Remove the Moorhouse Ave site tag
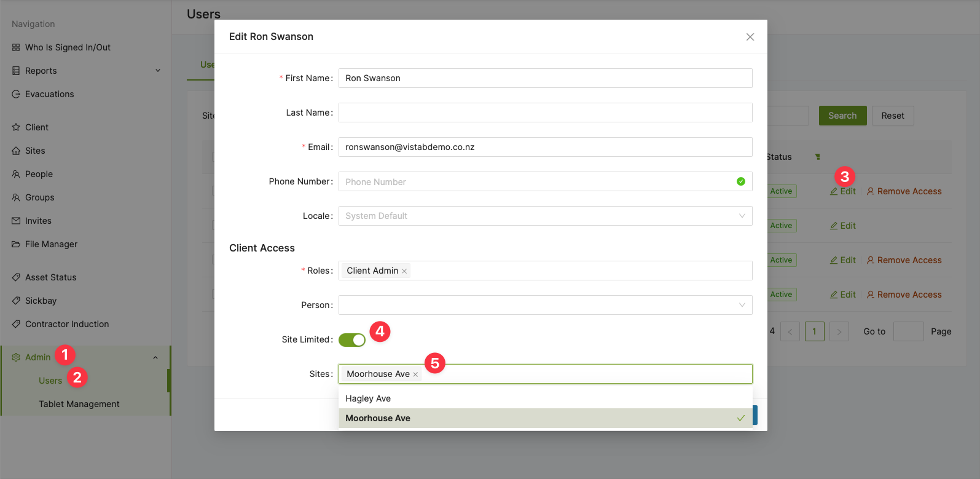The image size is (980, 479). pos(415,374)
